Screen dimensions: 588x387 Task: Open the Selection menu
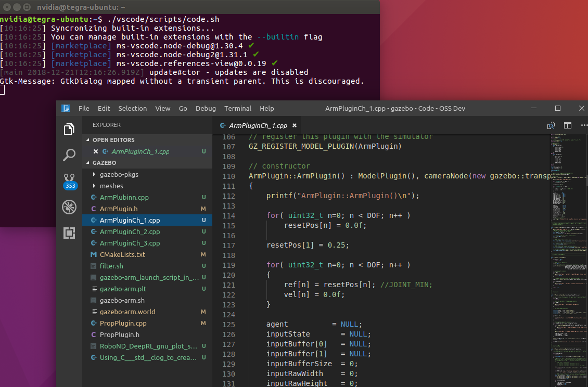(x=133, y=108)
